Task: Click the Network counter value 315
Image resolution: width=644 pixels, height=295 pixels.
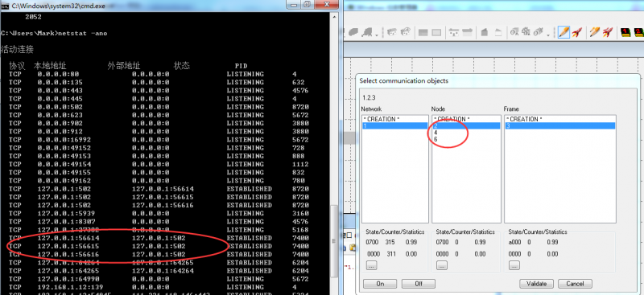Action: pos(390,243)
